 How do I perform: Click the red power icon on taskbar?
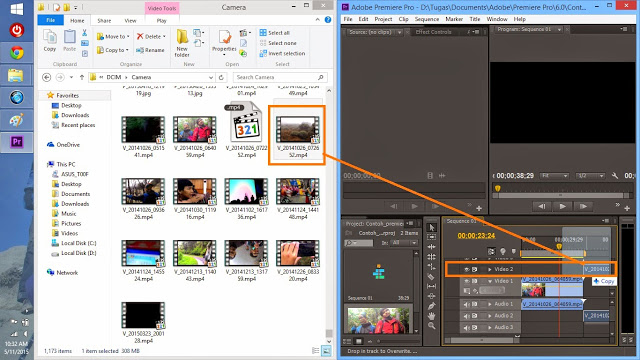(x=17, y=30)
